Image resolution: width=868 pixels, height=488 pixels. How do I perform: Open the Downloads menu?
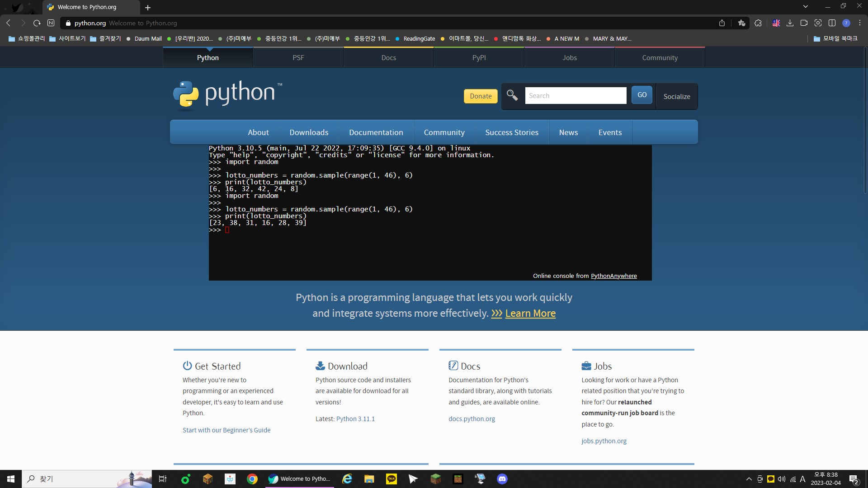(x=309, y=132)
